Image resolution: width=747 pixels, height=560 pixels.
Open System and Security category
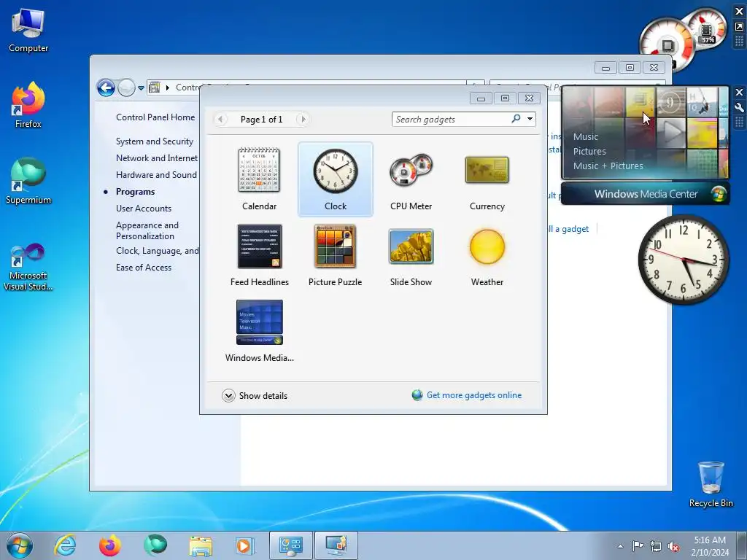click(x=155, y=141)
